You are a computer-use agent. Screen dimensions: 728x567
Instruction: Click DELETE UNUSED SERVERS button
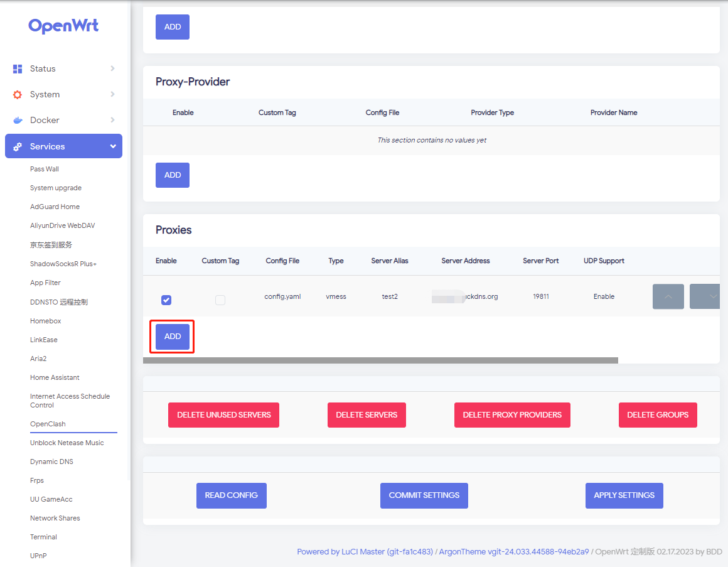click(224, 414)
